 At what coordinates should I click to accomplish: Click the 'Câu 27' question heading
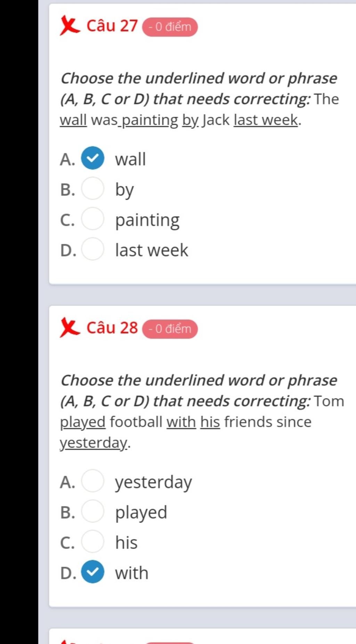click(112, 26)
